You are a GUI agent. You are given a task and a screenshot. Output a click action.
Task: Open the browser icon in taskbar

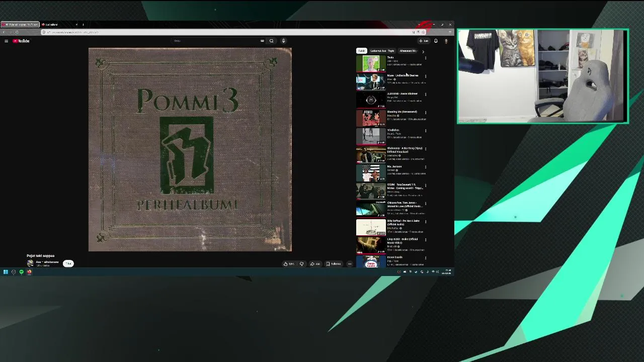29,272
